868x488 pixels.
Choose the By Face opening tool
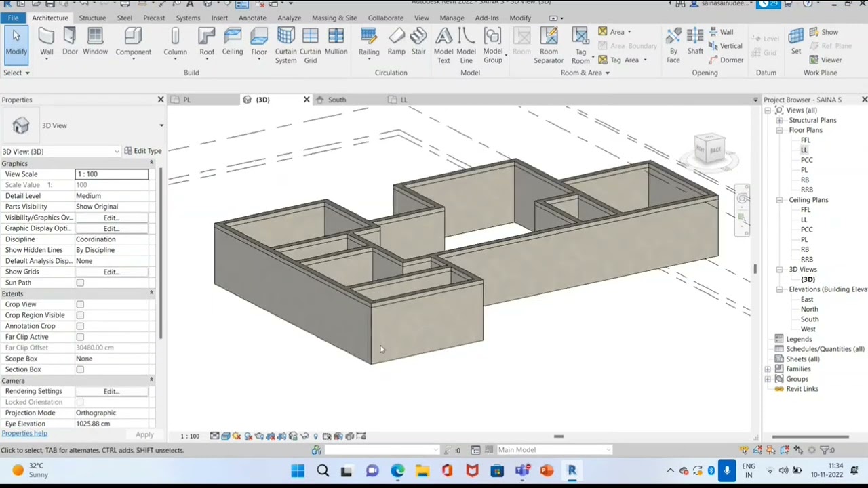(x=673, y=45)
